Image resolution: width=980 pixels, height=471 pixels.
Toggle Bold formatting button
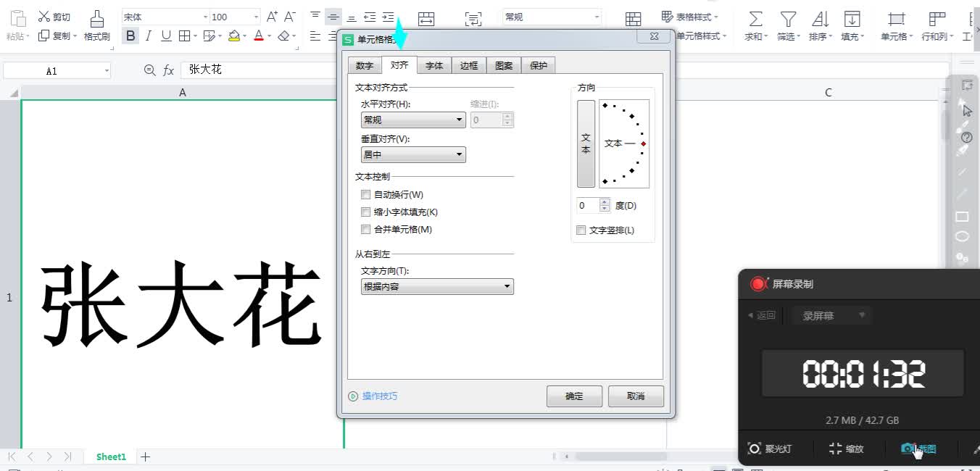[x=130, y=36]
